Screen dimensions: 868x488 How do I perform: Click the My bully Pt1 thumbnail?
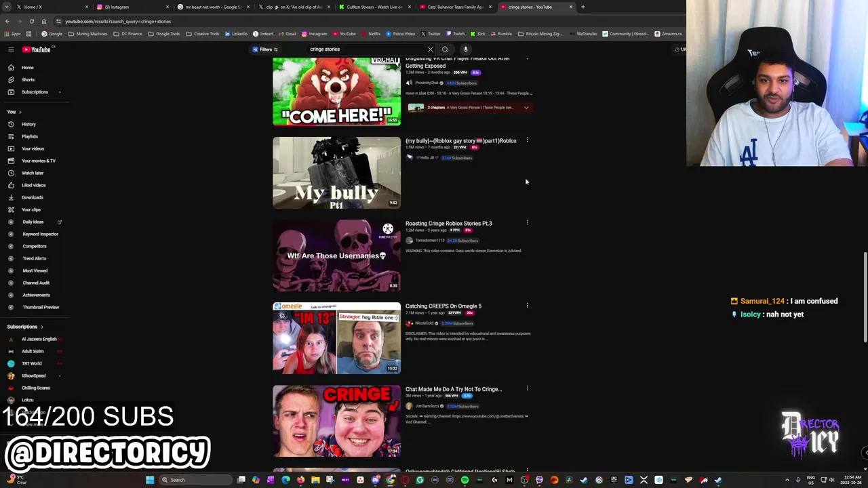coord(336,173)
